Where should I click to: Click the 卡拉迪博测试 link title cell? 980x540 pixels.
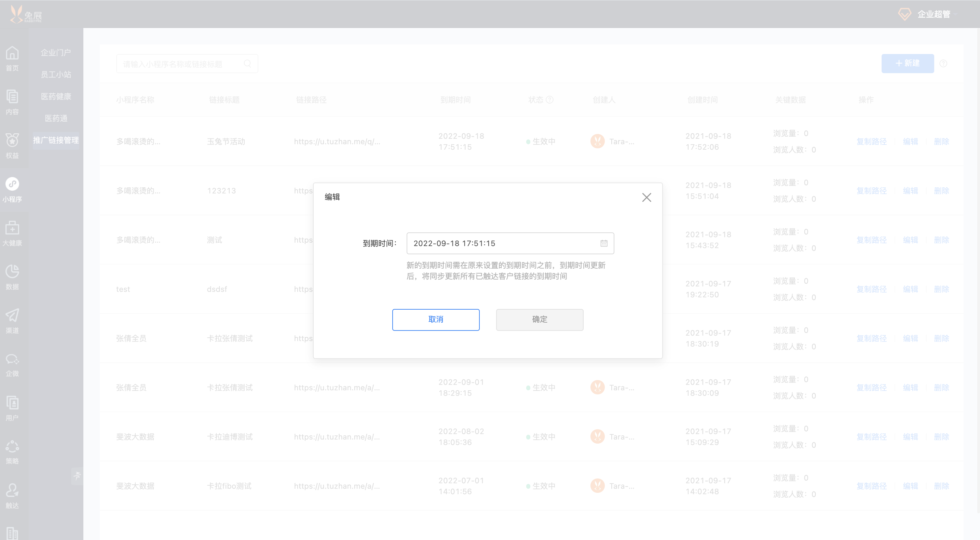tap(230, 437)
